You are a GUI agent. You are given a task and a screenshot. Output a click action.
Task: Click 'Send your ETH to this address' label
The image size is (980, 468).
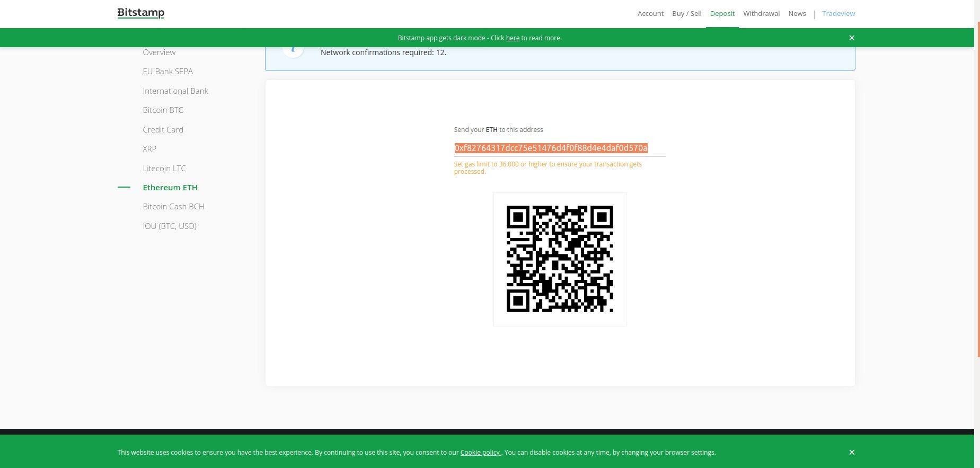pyautogui.click(x=498, y=130)
